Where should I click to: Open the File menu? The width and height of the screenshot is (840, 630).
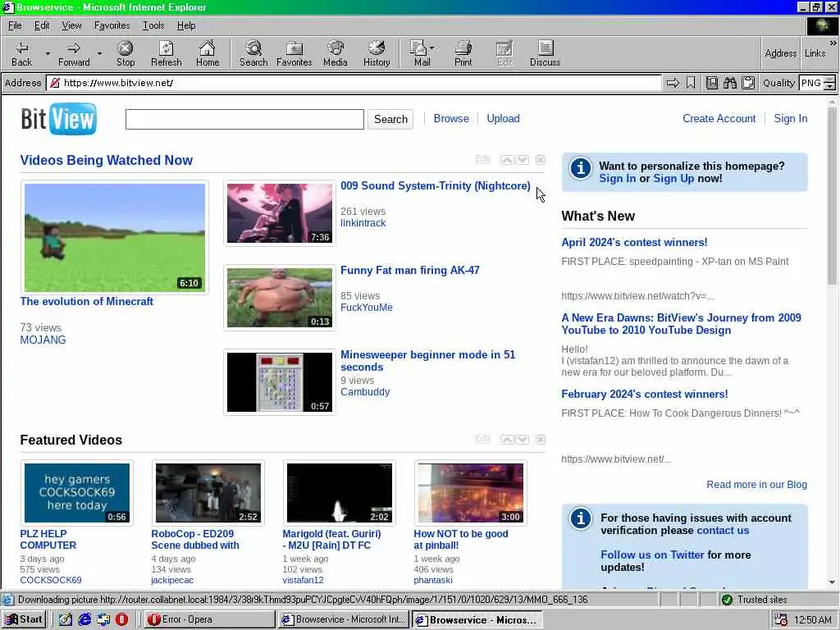point(15,25)
